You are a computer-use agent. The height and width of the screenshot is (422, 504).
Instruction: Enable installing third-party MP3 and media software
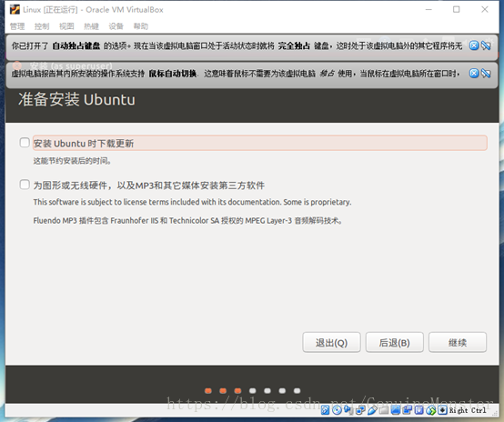point(25,185)
